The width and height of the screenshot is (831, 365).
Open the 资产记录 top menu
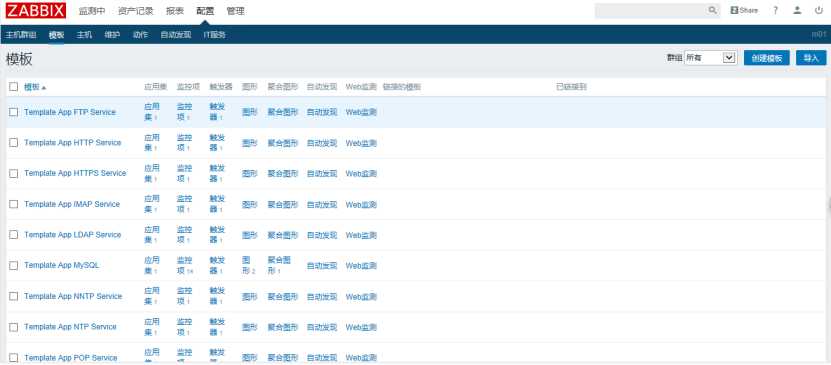[x=136, y=11]
